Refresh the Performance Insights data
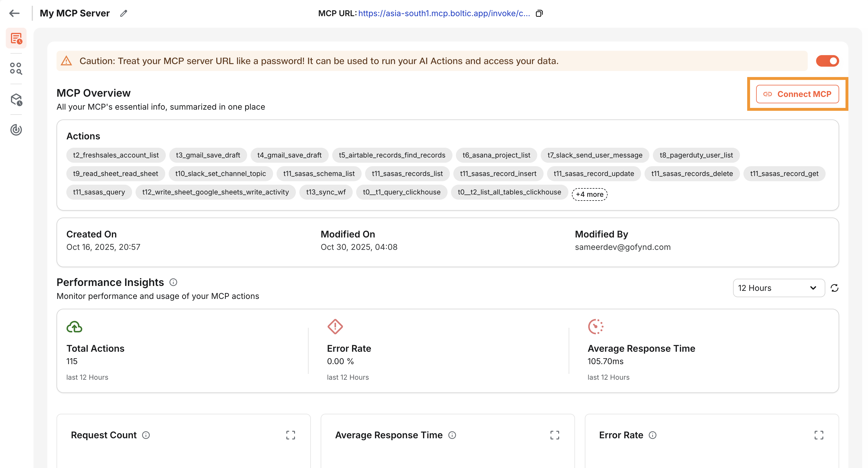The height and width of the screenshot is (468, 868). [834, 288]
